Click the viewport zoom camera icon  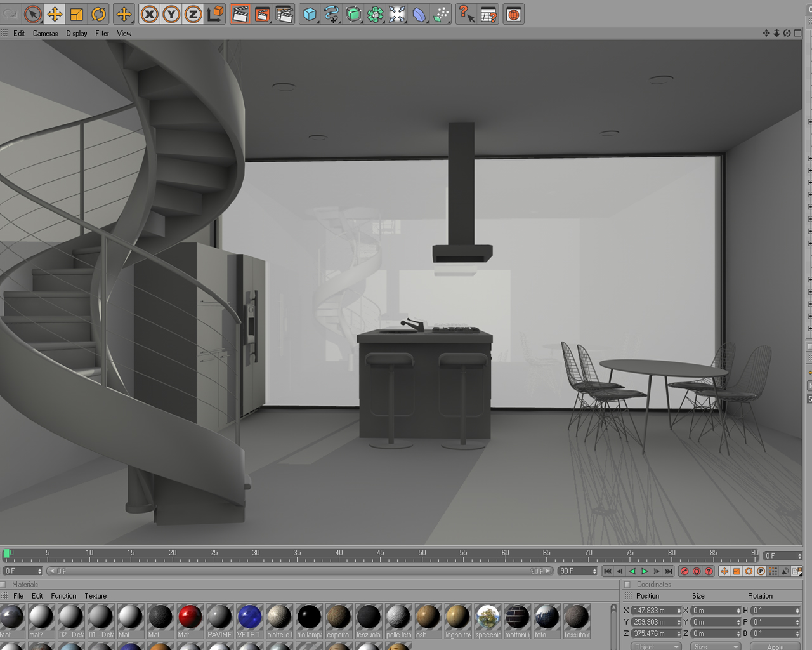pos(776,33)
